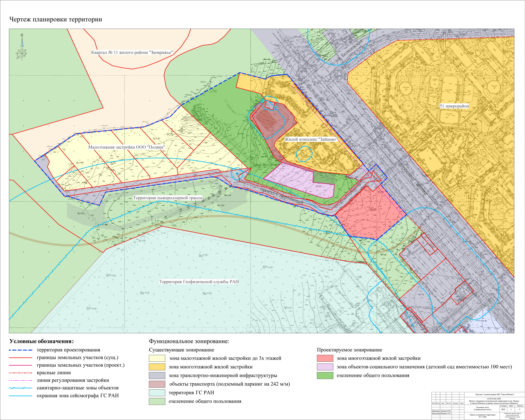Click the red projected multi-storey zone swatch

tap(325, 358)
